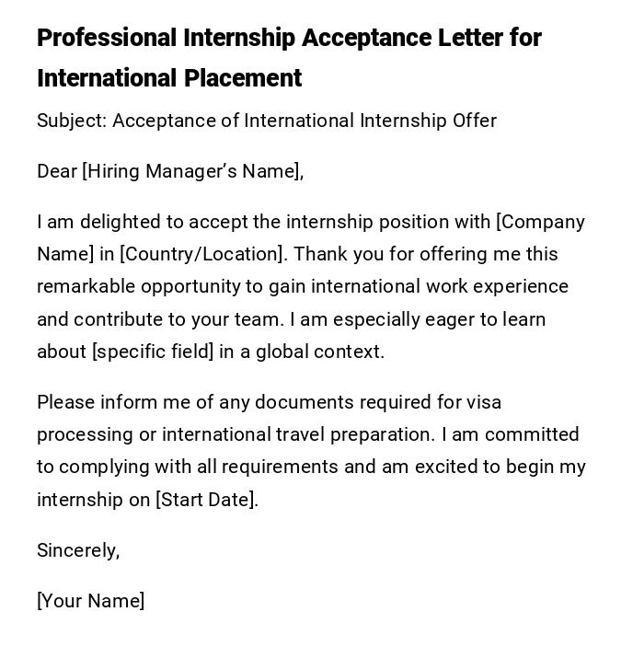The height and width of the screenshot is (658, 644).
Task: Click the word "Placement" in the heading
Action: pyautogui.click(x=243, y=78)
